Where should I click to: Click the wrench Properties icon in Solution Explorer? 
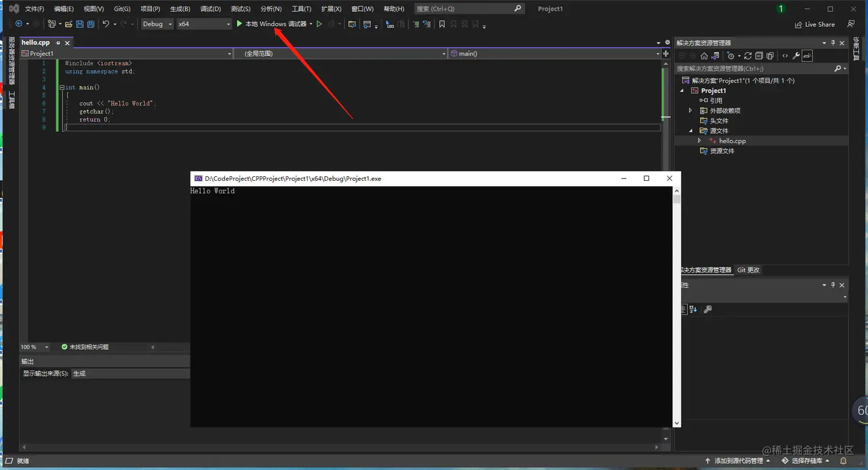tap(796, 56)
